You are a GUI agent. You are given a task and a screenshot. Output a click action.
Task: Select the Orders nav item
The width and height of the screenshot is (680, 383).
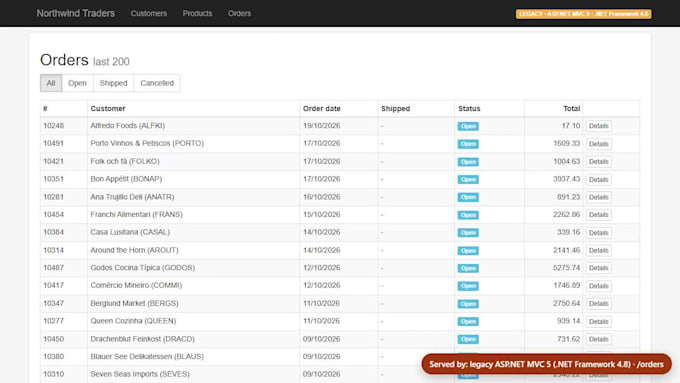239,13
